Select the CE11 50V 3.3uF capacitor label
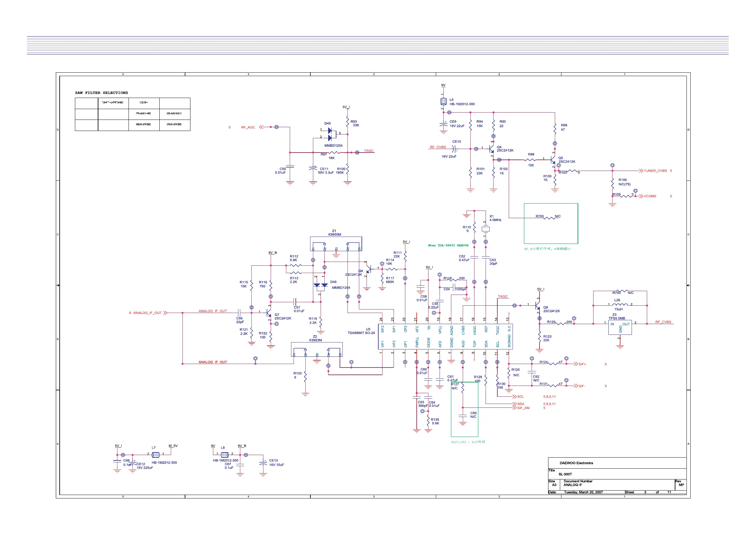The height and width of the screenshot is (534, 756). click(x=326, y=171)
